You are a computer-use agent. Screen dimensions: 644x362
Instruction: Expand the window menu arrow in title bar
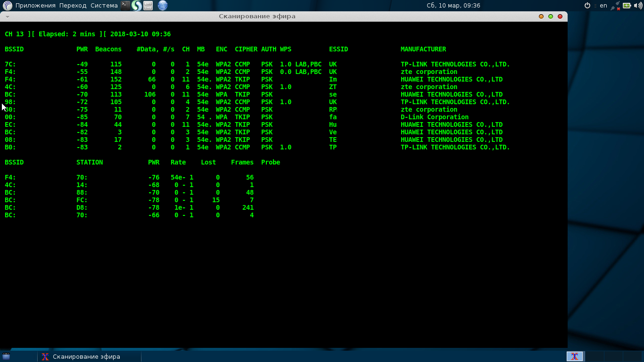coord(7,16)
